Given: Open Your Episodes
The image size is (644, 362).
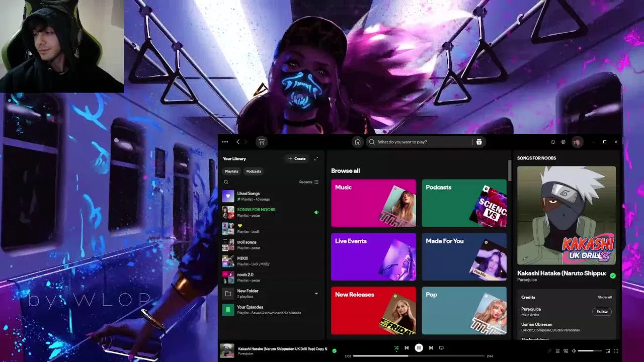Looking at the screenshot, I should [x=271, y=310].
